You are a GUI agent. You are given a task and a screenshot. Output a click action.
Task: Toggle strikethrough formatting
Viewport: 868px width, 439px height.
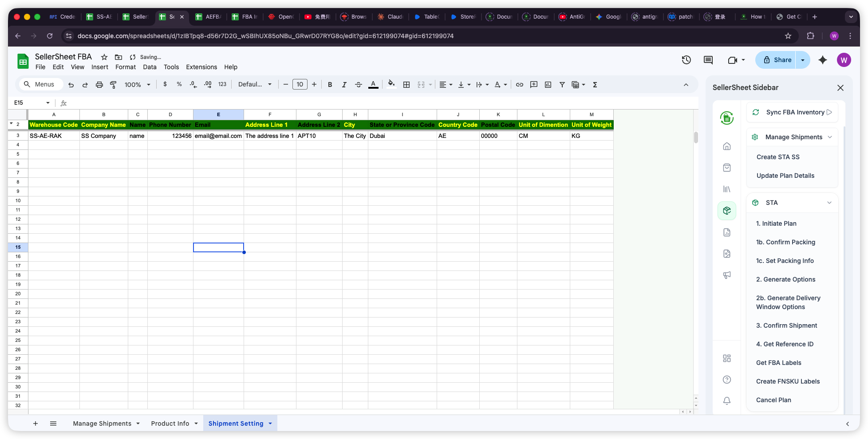pos(358,84)
